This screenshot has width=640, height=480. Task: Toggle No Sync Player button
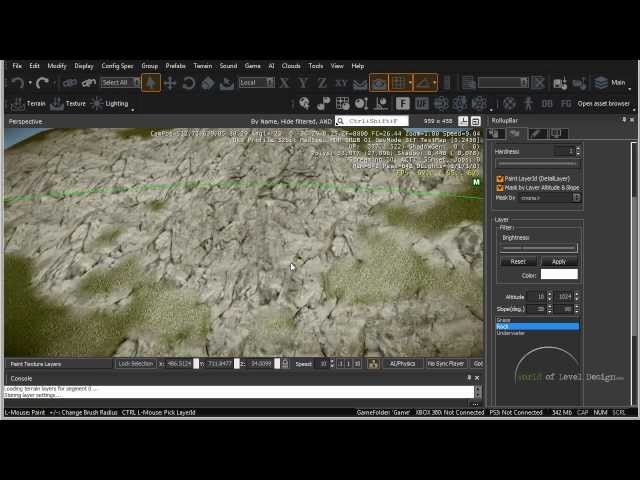(446, 364)
